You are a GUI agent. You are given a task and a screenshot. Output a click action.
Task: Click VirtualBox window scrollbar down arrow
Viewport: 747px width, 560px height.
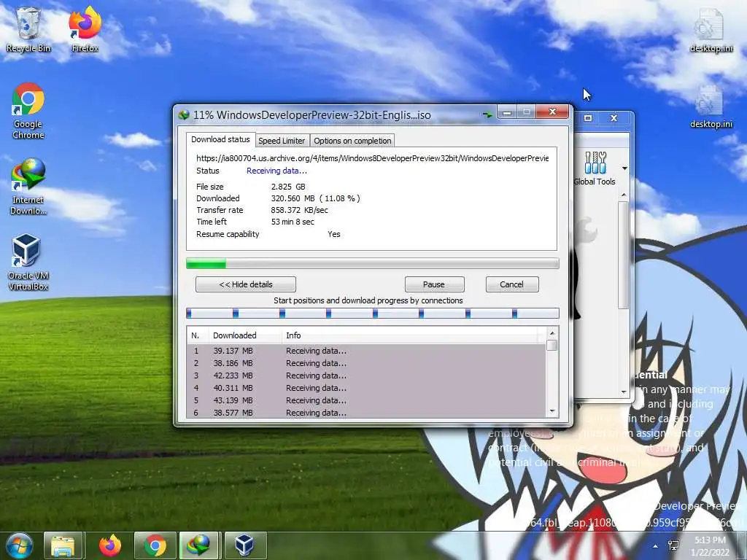pyautogui.click(x=623, y=392)
